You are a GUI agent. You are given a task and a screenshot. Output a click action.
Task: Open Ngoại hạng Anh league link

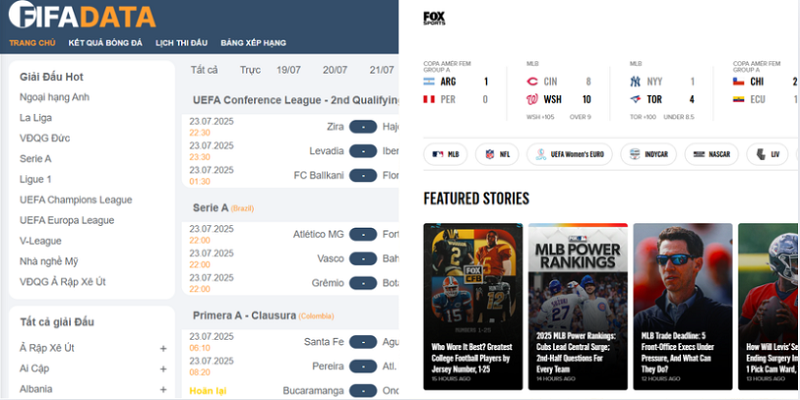[x=55, y=97]
